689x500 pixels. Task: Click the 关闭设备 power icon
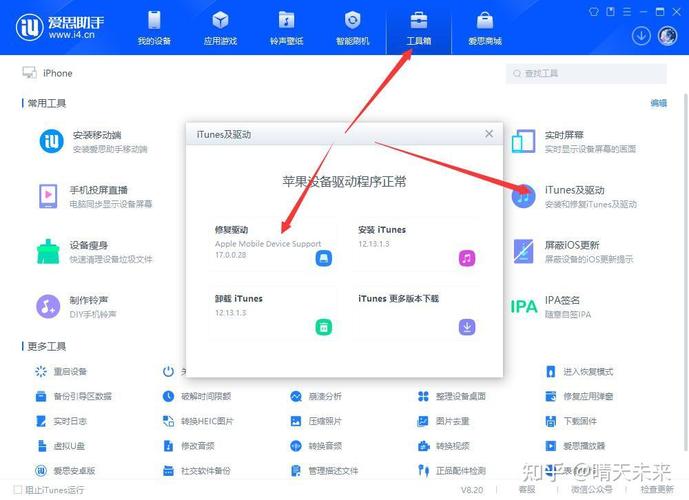coord(168,371)
